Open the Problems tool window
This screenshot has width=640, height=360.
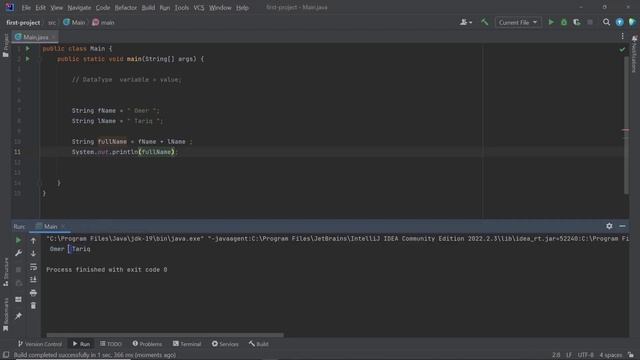(147, 344)
